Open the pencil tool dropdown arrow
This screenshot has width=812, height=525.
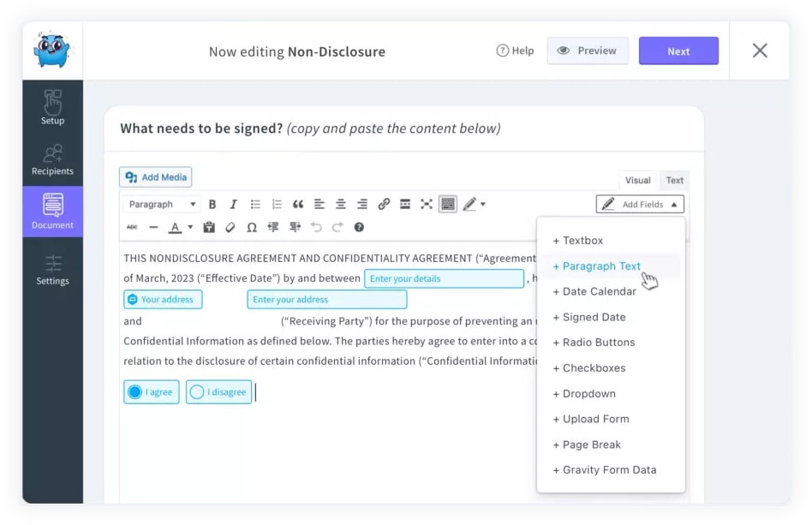coord(483,204)
